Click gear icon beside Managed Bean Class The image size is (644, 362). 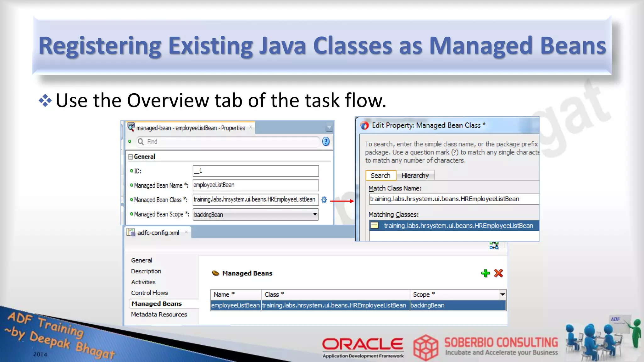[324, 200]
